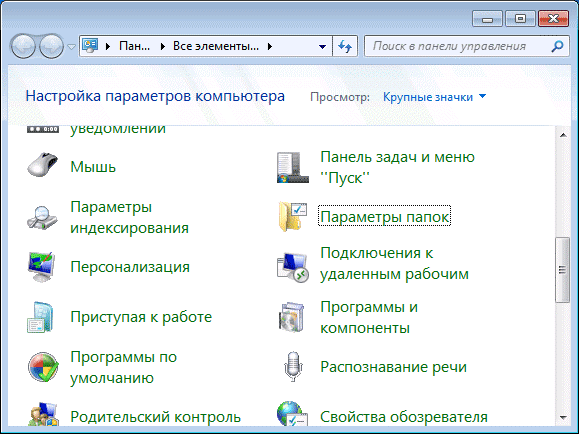Click the Remote desktop connections icon
This screenshot has height=434, width=579.
pos(292,267)
